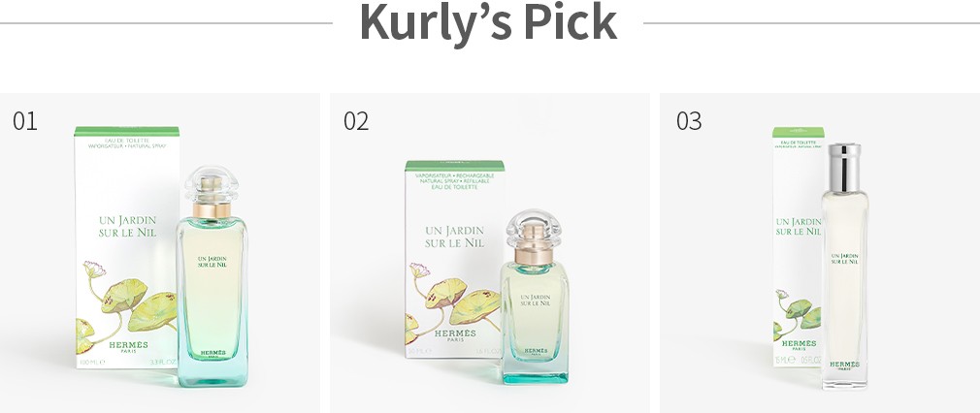Click the silver cap on the slim bottle

point(844,168)
